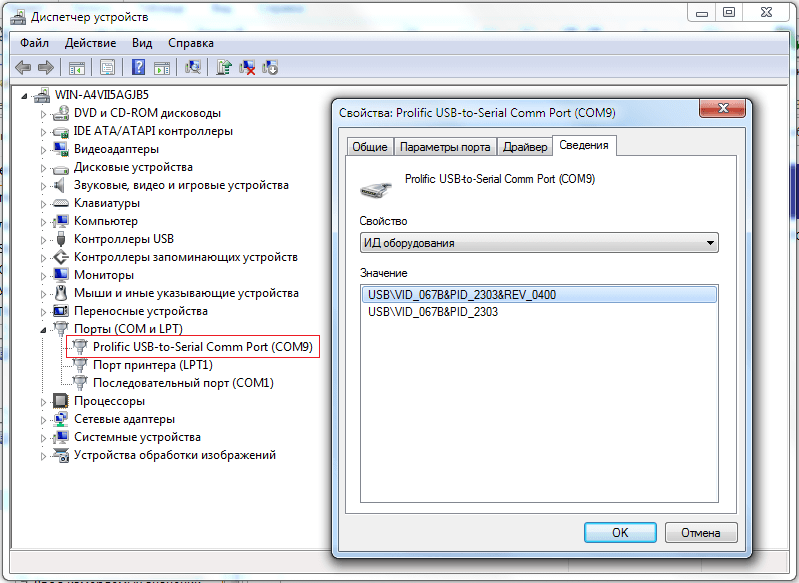799x583 pixels.
Task: Click the Переносные устройства icon
Action: [61, 311]
